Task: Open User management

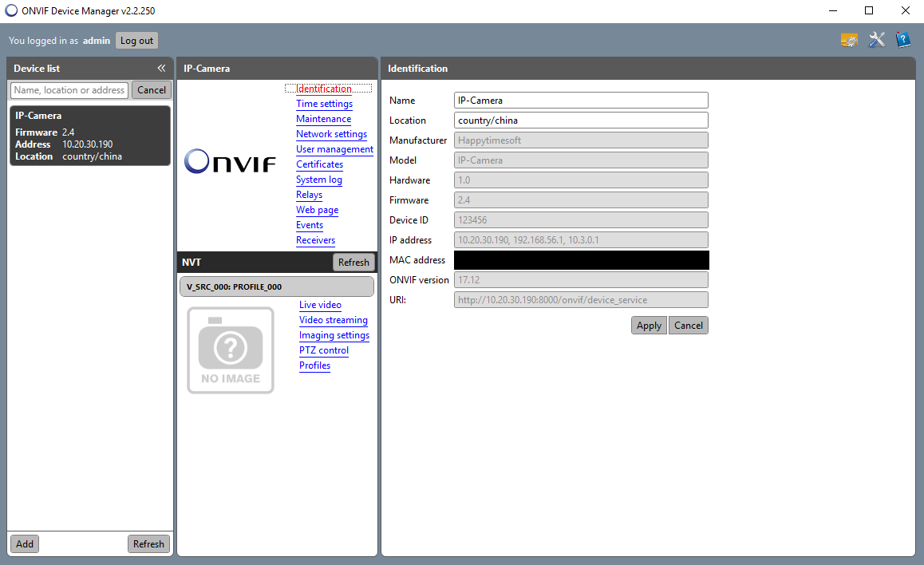Action: click(x=334, y=148)
